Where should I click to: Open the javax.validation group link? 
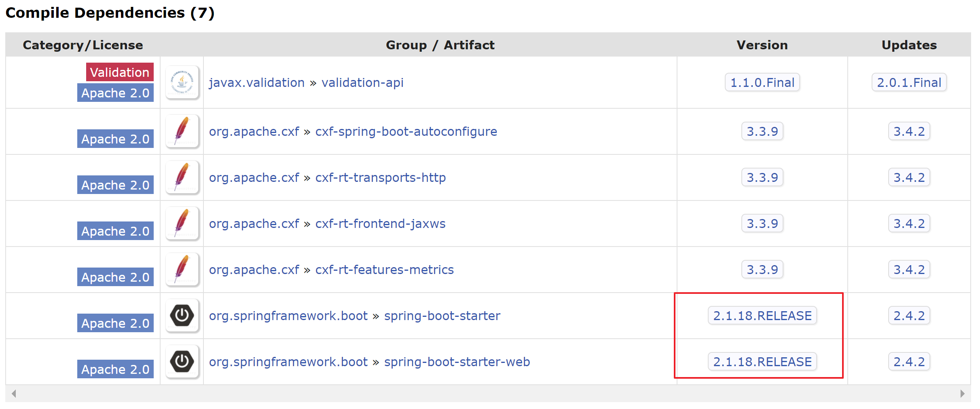pos(256,82)
